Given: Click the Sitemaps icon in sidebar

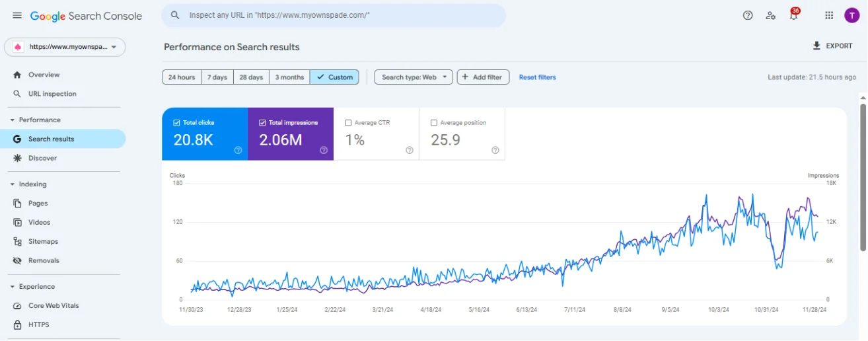Looking at the screenshot, I should pyautogui.click(x=17, y=241).
